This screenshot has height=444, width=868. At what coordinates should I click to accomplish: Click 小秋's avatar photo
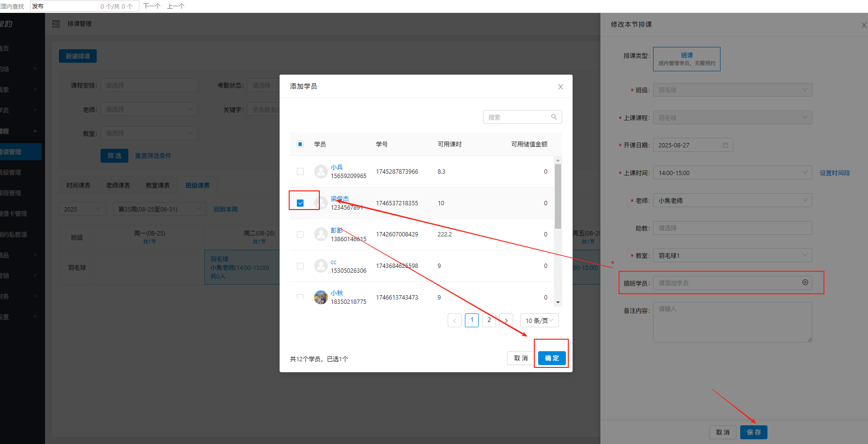[x=321, y=297]
